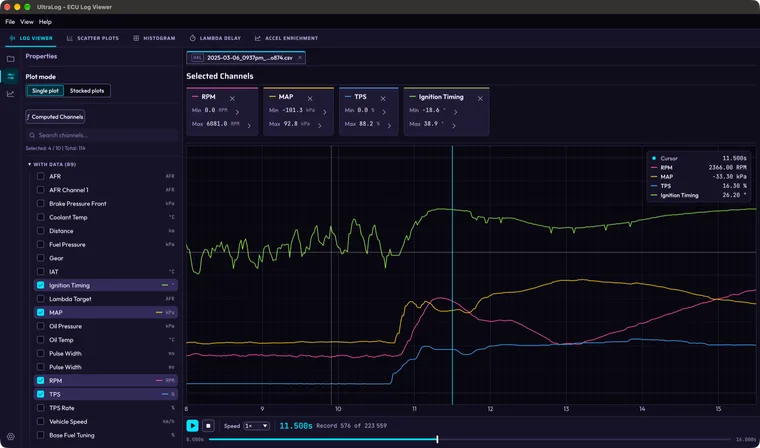Screen dimensions: 760x448
Task: Click the TPS Rate channel row
Action: pos(106,408)
